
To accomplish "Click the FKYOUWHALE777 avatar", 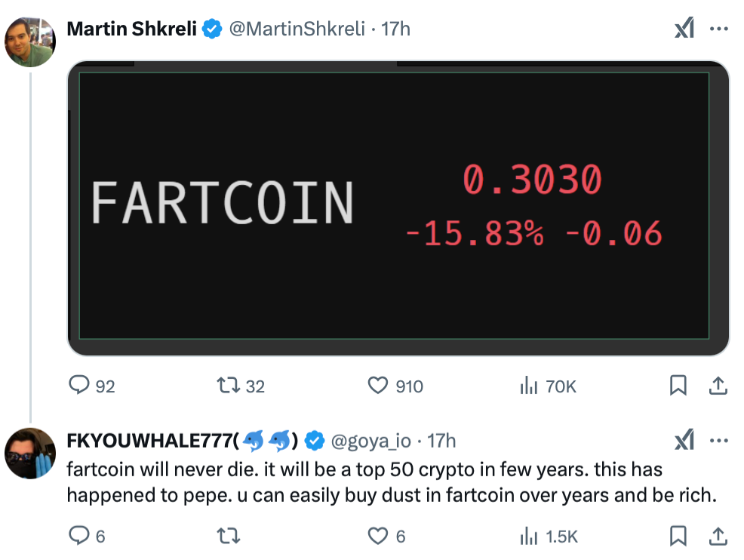I will (30, 454).
